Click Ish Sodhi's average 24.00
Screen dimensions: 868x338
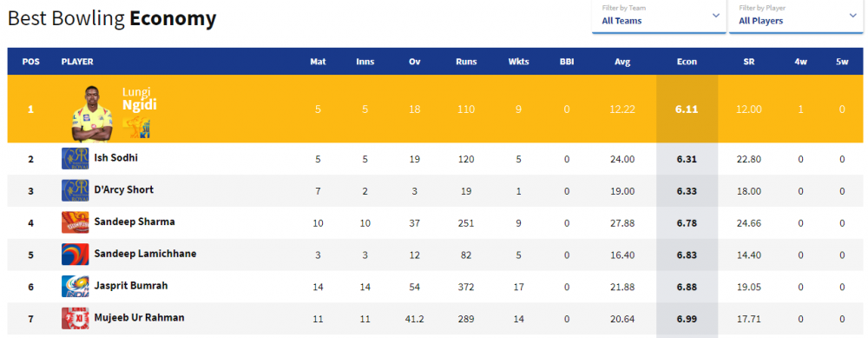tap(622, 159)
